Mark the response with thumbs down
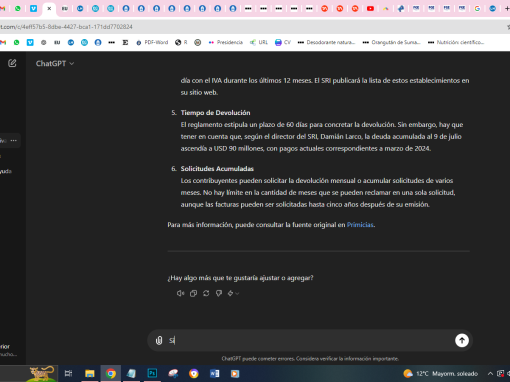This screenshot has height=382, width=510. [219, 293]
